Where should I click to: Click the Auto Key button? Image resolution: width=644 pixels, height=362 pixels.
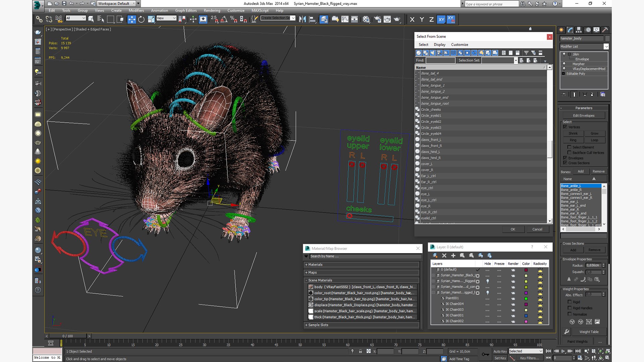pyautogui.click(x=500, y=351)
